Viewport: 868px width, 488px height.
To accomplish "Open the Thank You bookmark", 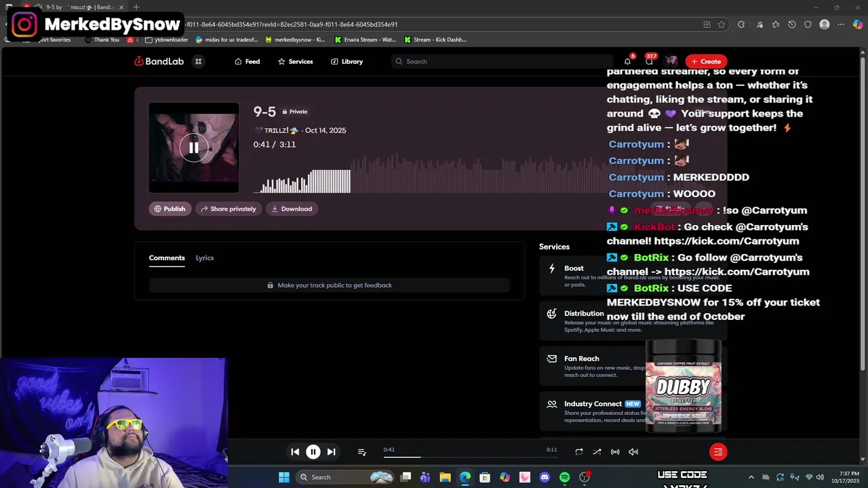I will [x=102, y=40].
